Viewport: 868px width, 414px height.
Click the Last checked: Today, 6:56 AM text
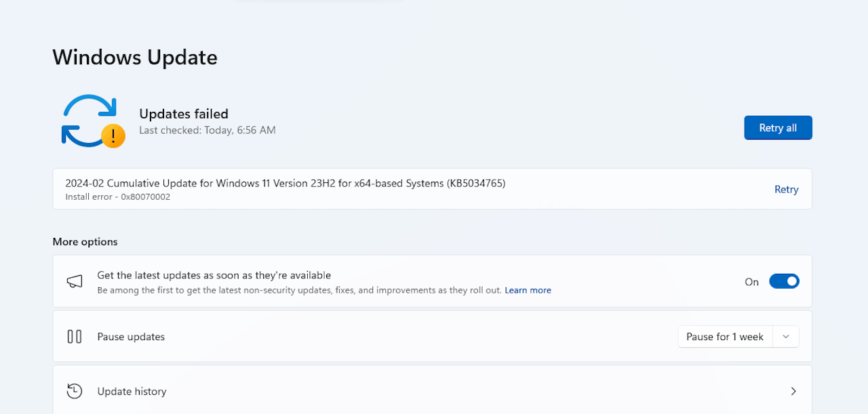(x=208, y=130)
